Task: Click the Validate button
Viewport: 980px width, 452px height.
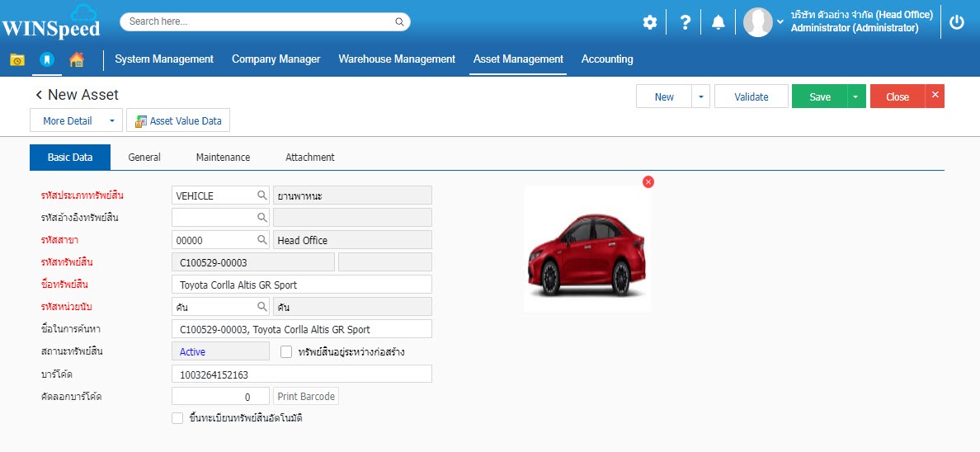Action: [x=751, y=97]
